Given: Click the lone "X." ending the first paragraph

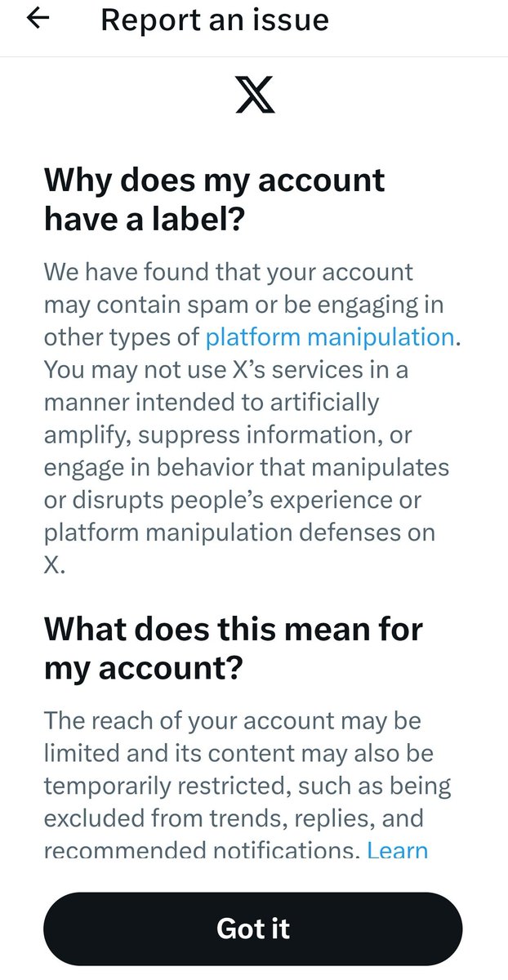Looking at the screenshot, I should (x=54, y=565).
